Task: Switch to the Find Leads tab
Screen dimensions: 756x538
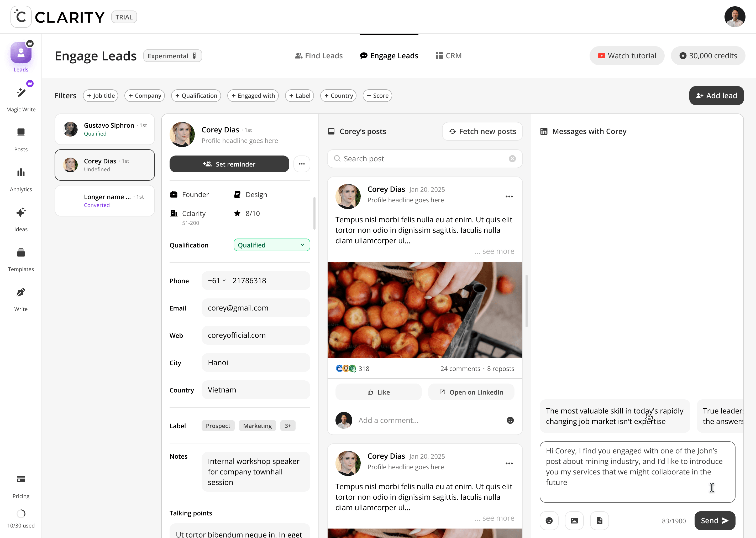Action: pyautogui.click(x=318, y=56)
